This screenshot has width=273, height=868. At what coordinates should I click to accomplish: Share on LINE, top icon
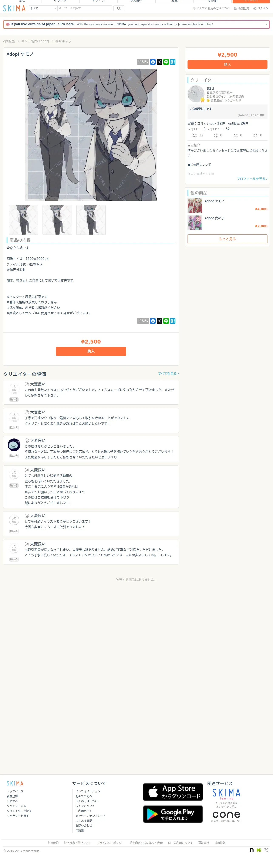pyautogui.click(x=166, y=62)
